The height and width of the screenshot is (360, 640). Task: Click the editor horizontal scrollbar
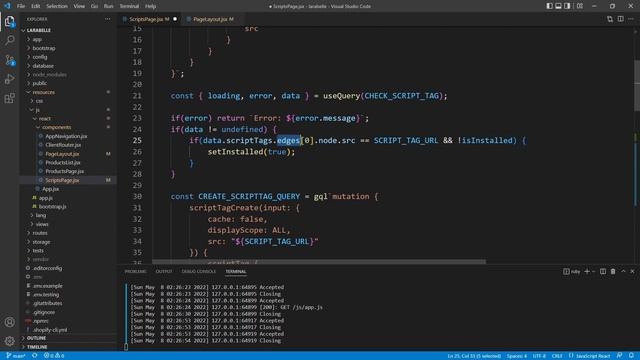click(x=319, y=262)
